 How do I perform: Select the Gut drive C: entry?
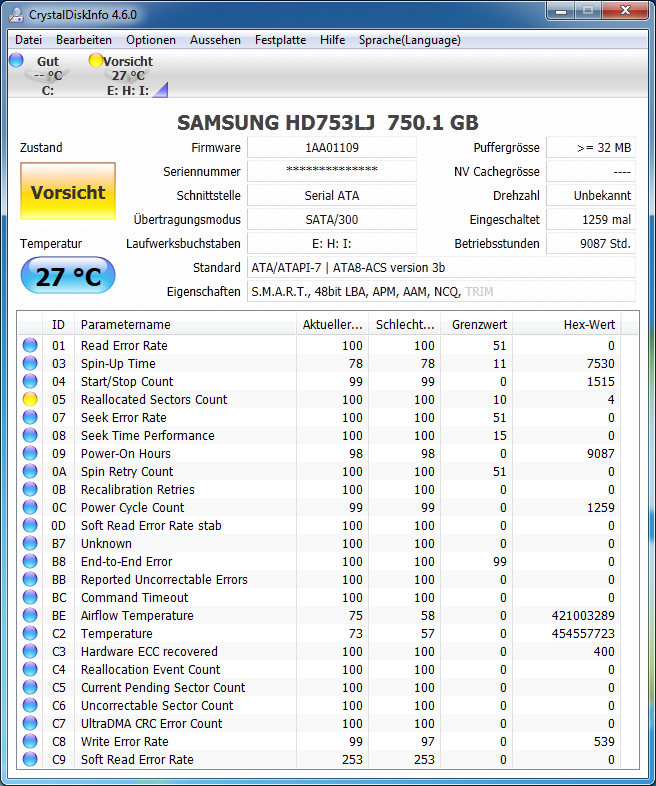[47, 75]
